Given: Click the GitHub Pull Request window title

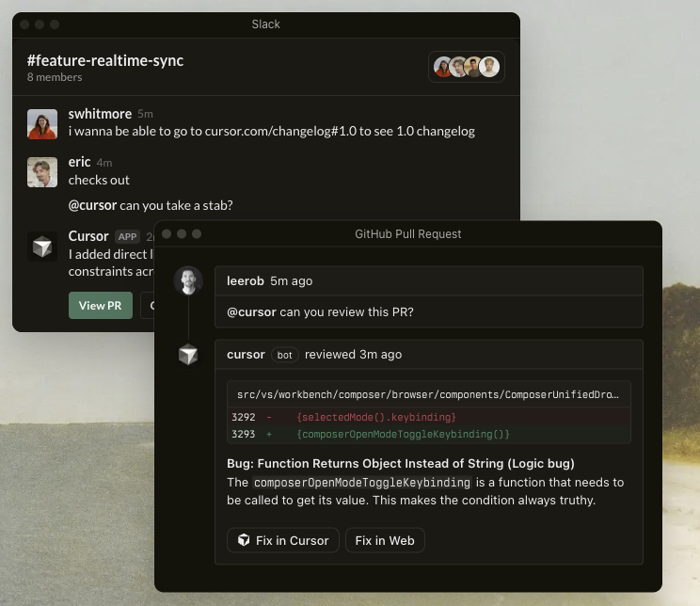Looking at the screenshot, I should click(408, 234).
